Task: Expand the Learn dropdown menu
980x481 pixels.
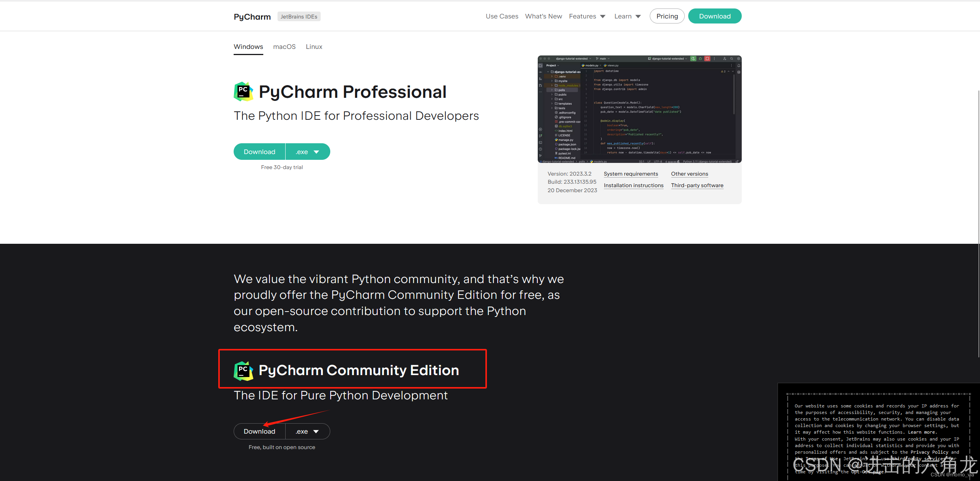Action: pos(627,16)
